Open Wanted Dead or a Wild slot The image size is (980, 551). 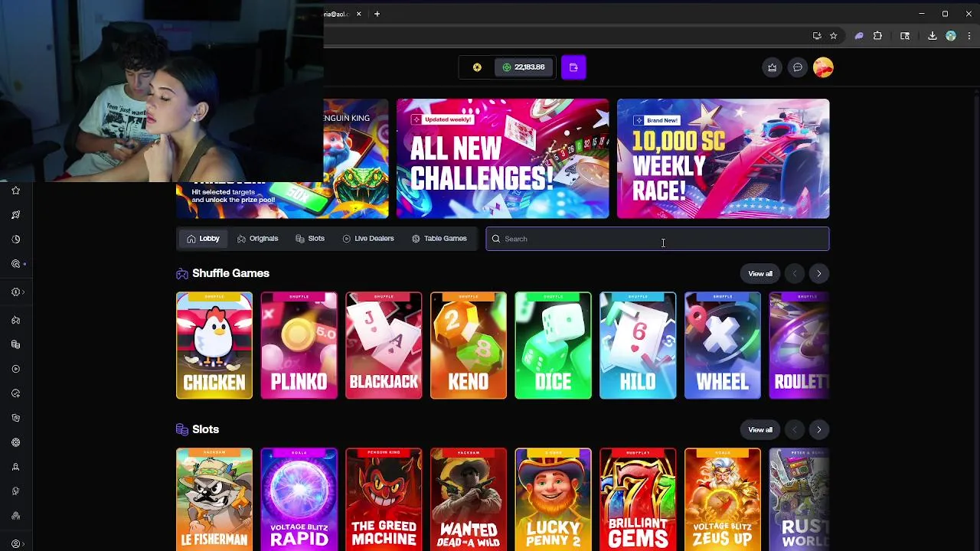(x=469, y=500)
